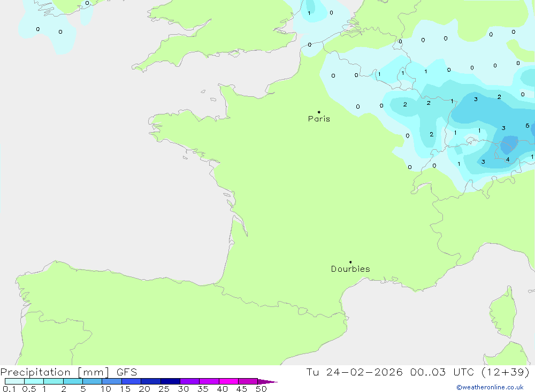Click the 4 mm precipitation value on map
The width and height of the screenshot is (535, 392).
(x=508, y=159)
